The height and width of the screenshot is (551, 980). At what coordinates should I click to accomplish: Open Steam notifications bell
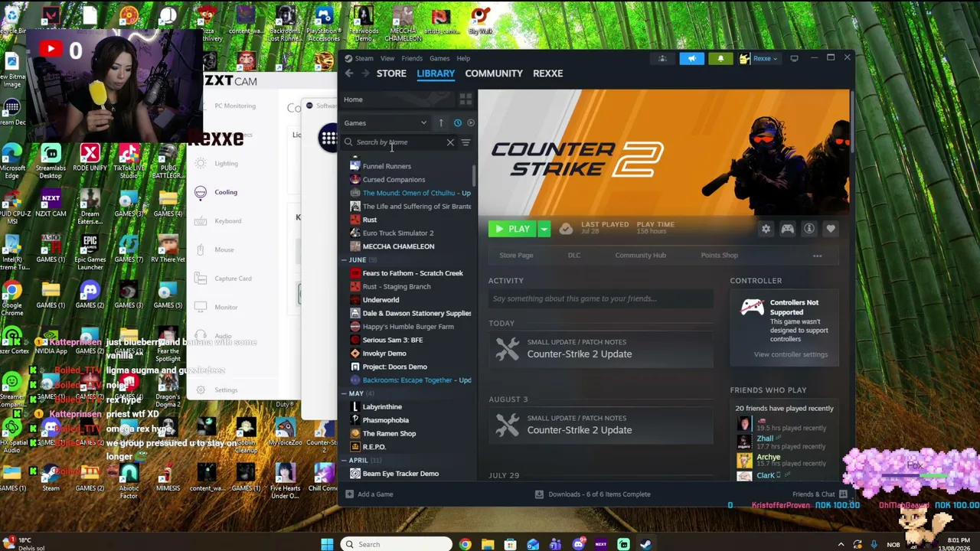coord(720,58)
